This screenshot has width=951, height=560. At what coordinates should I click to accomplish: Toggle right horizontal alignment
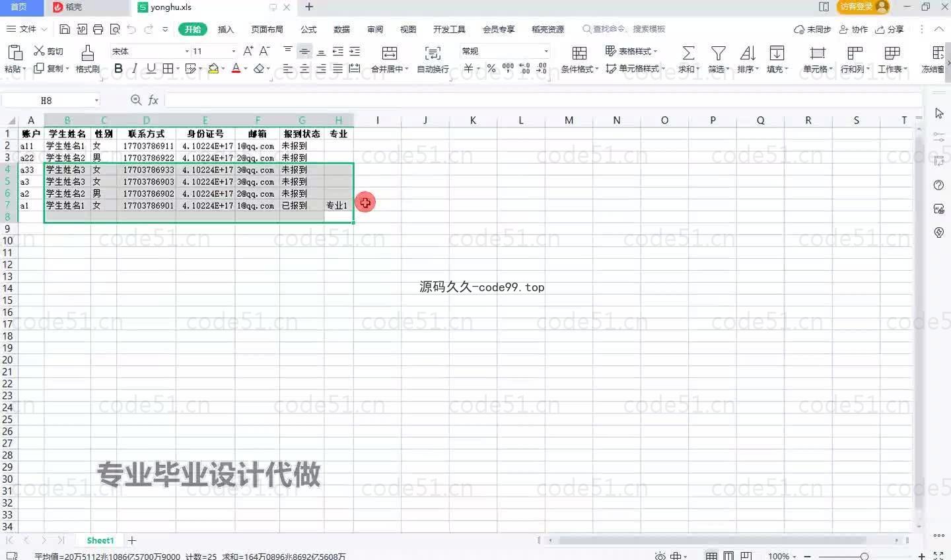pos(321,68)
